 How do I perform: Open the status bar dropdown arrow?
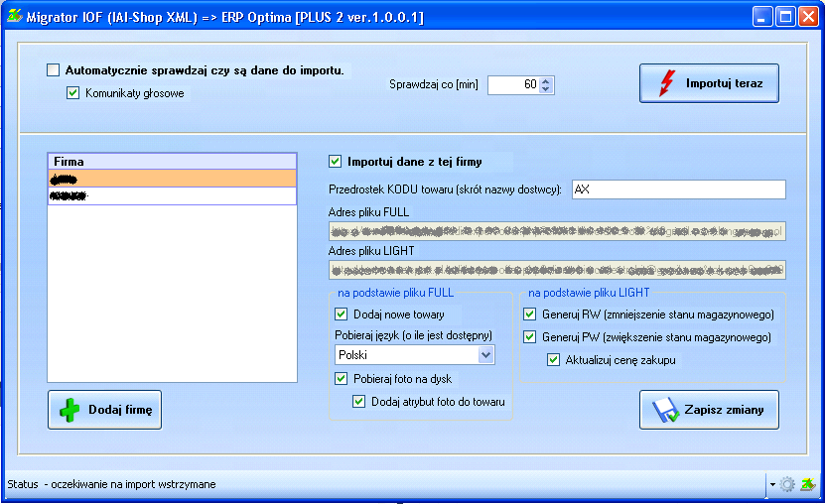[771, 485]
